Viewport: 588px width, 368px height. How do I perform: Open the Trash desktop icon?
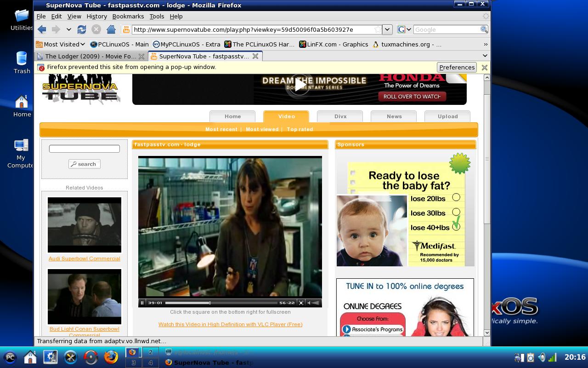(x=22, y=62)
